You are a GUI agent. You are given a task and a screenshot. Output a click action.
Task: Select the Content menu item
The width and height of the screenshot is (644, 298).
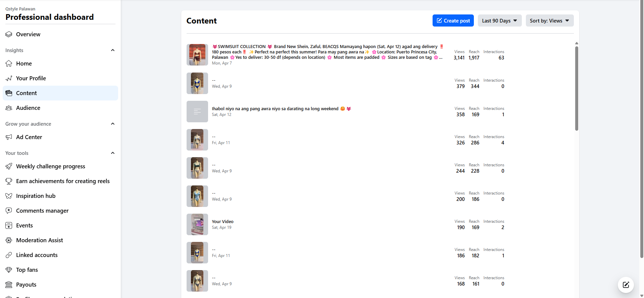pos(60,93)
